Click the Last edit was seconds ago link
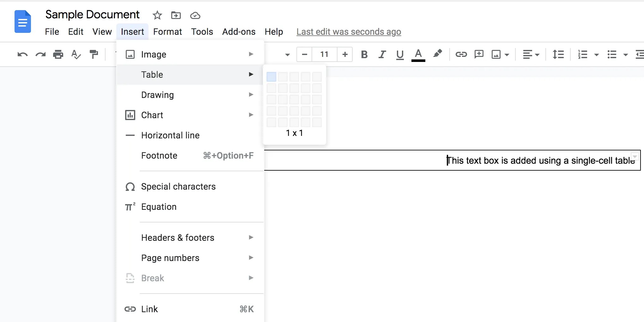Image resolution: width=644 pixels, height=322 pixels. (x=349, y=32)
